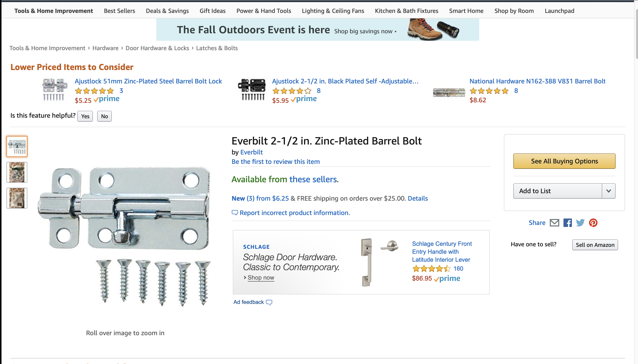Open the five-star rating of Ajustlock 51mm
The width and height of the screenshot is (638, 364).
[x=94, y=91]
